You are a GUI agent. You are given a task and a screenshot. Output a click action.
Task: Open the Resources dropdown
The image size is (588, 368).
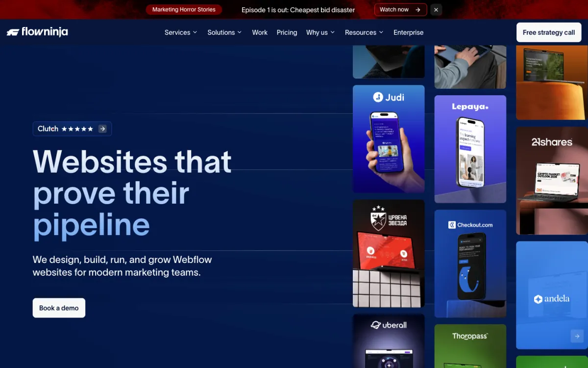(x=364, y=32)
